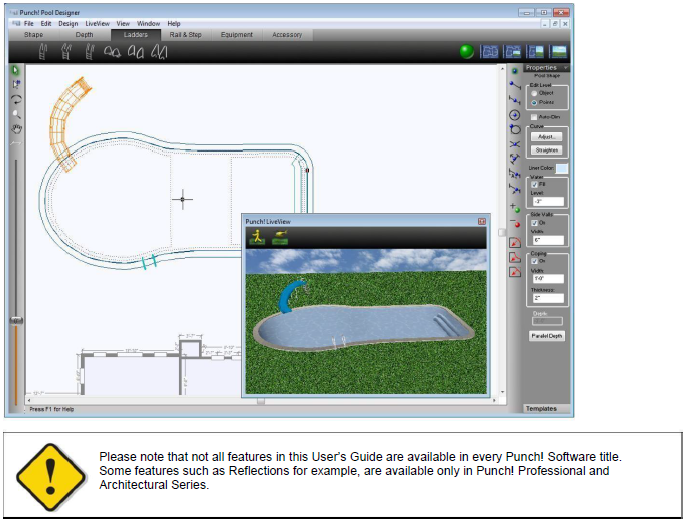
Task: Open the Liner Color swatch
Action: click(x=562, y=168)
